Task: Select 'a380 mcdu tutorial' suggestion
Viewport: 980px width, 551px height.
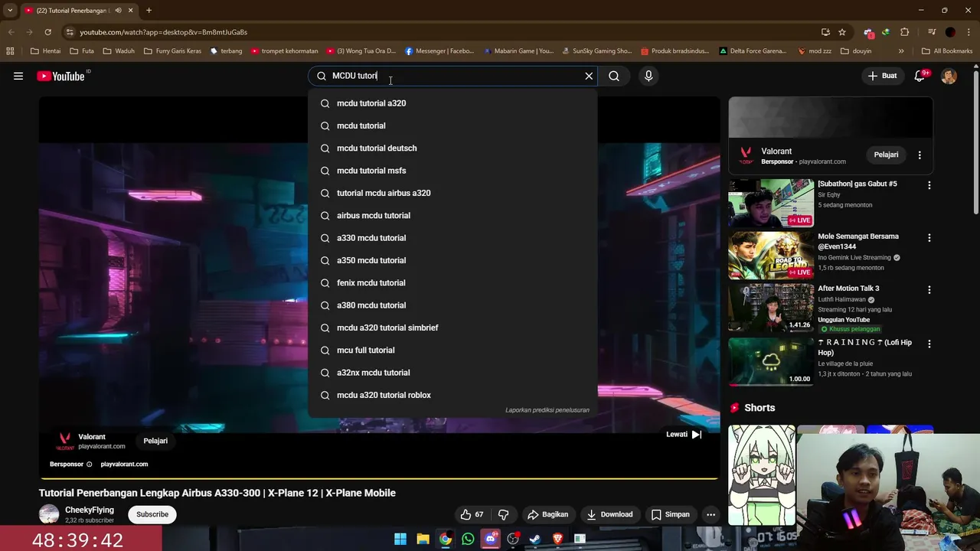Action: pyautogui.click(x=452, y=305)
